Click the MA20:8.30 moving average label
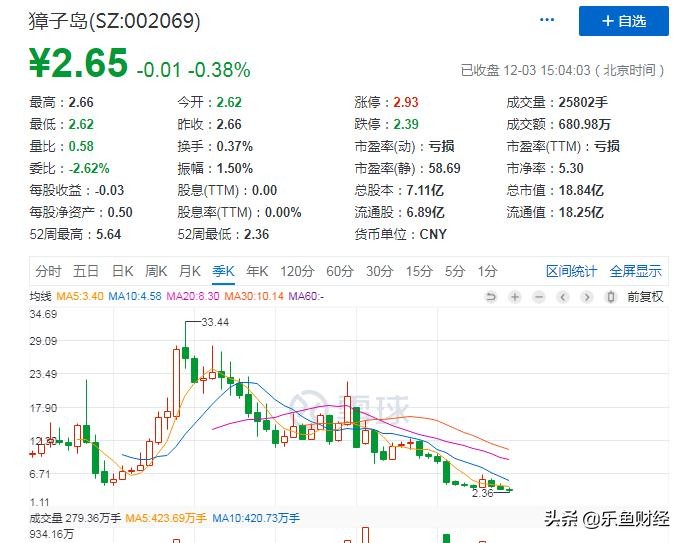685x543 pixels. (x=193, y=296)
